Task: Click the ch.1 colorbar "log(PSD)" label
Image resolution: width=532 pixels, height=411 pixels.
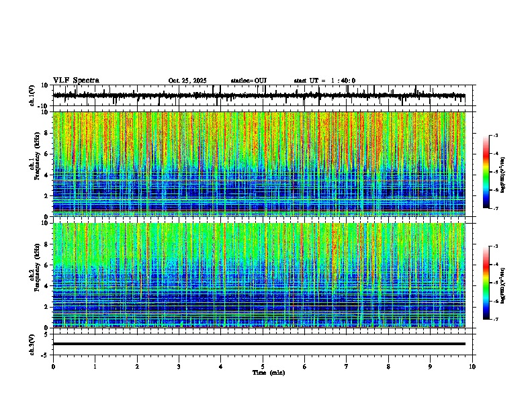Action: (503, 175)
